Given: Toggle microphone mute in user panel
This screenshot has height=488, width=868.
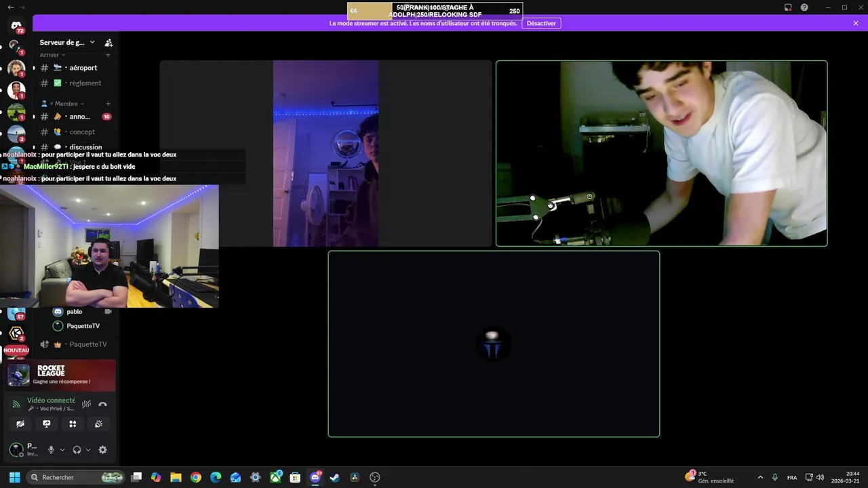Looking at the screenshot, I should pos(51,449).
